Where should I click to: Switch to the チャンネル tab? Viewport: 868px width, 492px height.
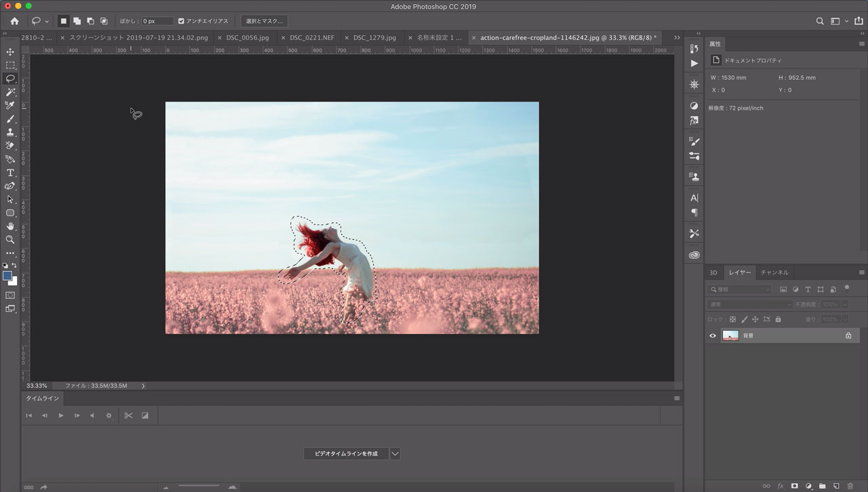click(774, 272)
